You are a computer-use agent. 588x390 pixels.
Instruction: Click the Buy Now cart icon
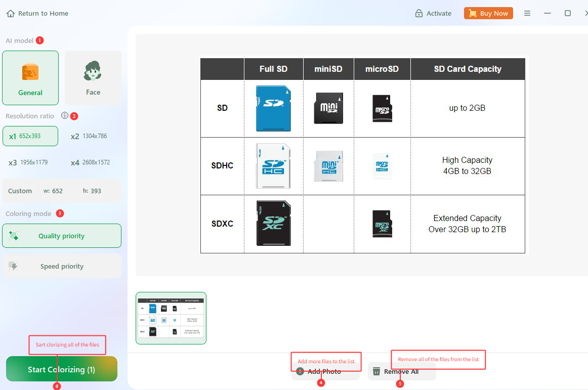(x=473, y=13)
